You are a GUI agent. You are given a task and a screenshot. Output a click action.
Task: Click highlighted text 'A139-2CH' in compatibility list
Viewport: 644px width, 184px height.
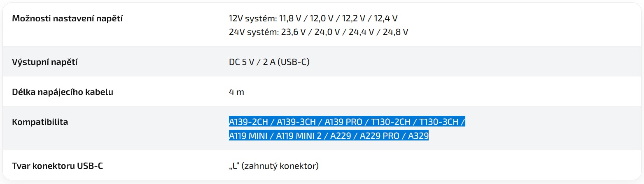tap(248, 122)
